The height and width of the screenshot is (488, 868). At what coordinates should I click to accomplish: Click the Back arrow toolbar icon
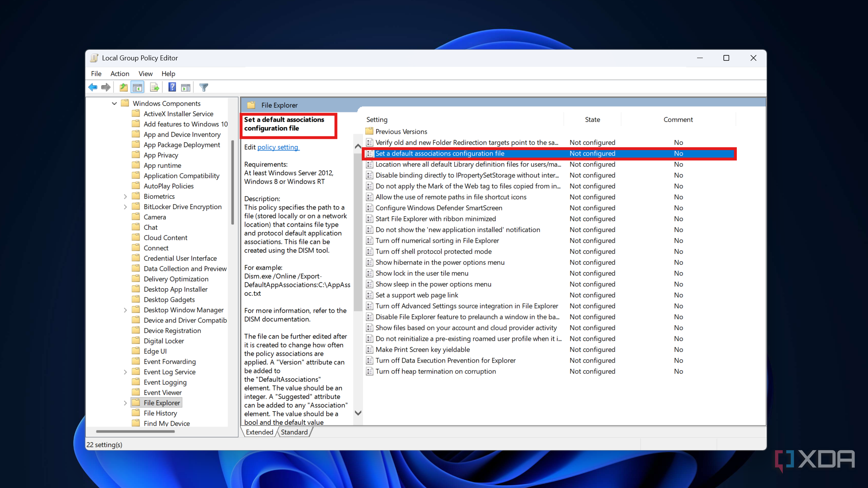point(93,88)
